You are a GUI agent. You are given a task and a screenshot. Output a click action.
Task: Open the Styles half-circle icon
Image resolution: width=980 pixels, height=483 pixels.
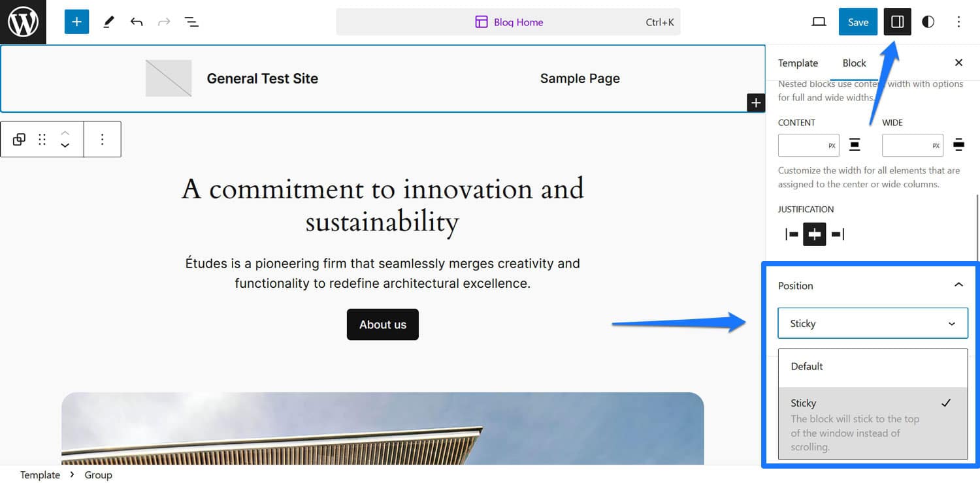tap(928, 22)
